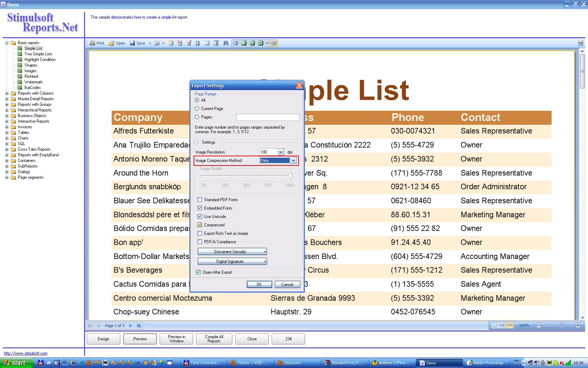The image size is (588, 368).
Task: Click the Open report toolbar button
Action: pos(117,43)
